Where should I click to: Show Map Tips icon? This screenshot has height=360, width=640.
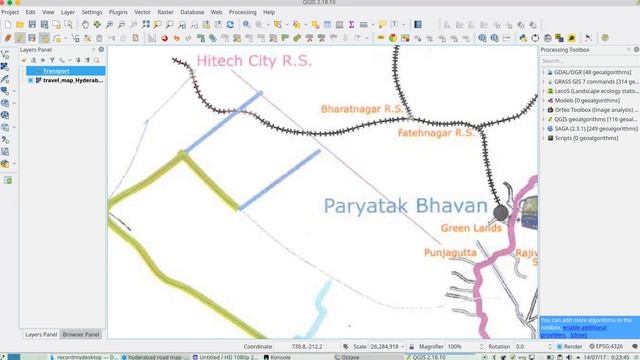click(382, 25)
